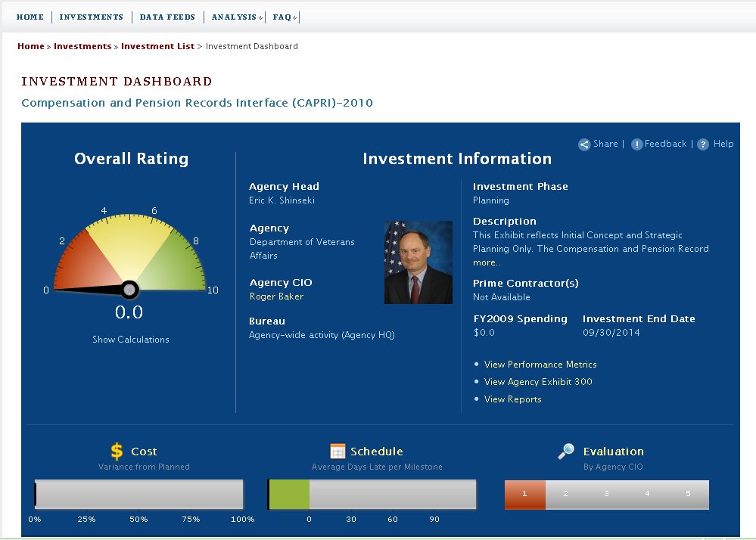Click the Feedback exclamation icon
The image size is (756, 540).
coord(636,144)
